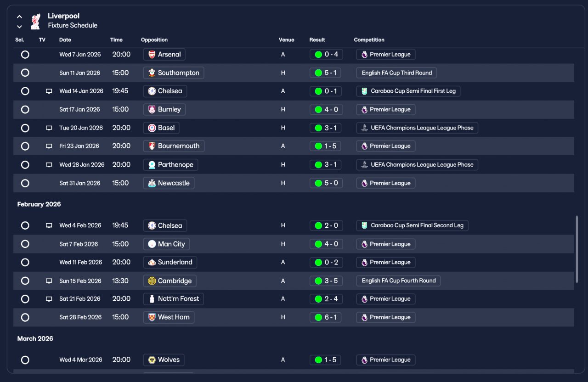Click the Man City badge icon
The width and height of the screenshot is (588, 382).
(x=152, y=244)
